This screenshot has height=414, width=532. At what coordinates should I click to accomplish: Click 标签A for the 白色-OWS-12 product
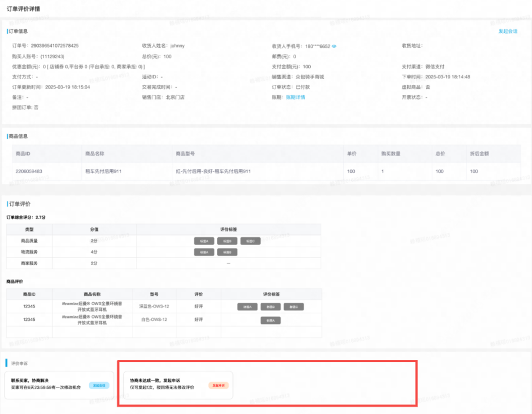(x=271, y=320)
